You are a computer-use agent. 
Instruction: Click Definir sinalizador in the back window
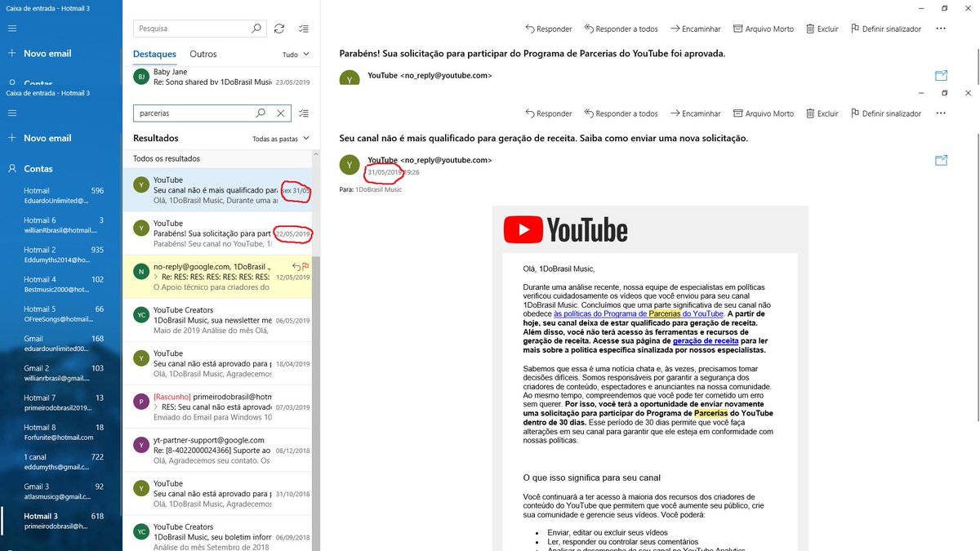(x=885, y=29)
